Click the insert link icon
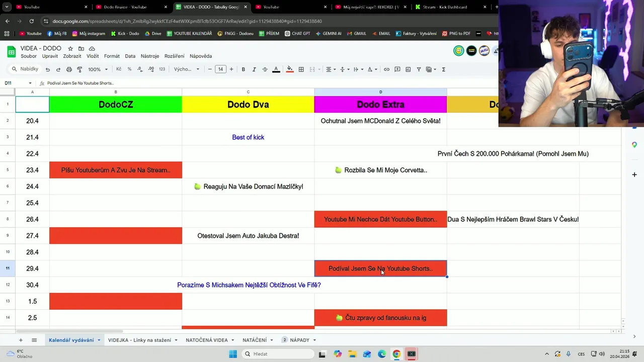Viewport: 644px width, 362px height. coord(386,69)
